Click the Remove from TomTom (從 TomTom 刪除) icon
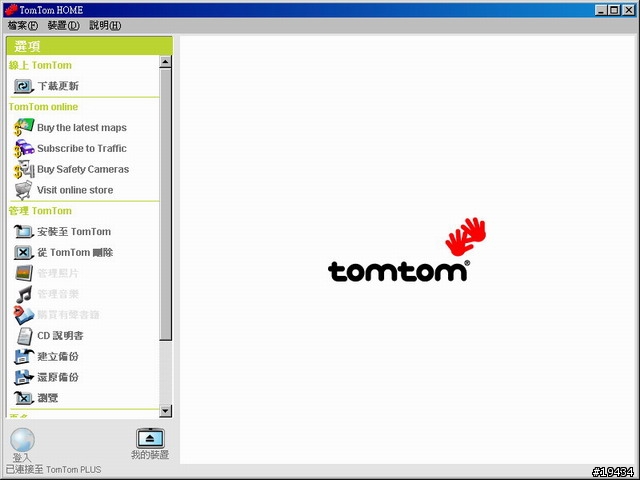The image size is (640, 480). [x=23, y=252]
